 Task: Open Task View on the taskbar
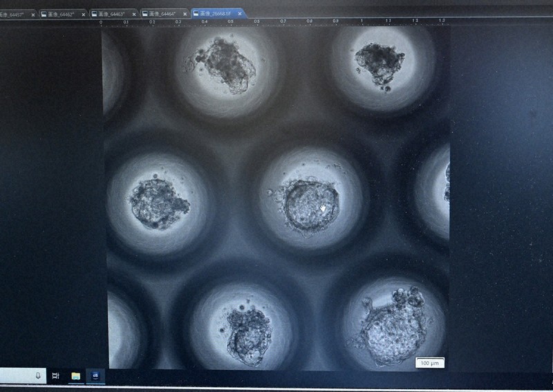[56, 376]
